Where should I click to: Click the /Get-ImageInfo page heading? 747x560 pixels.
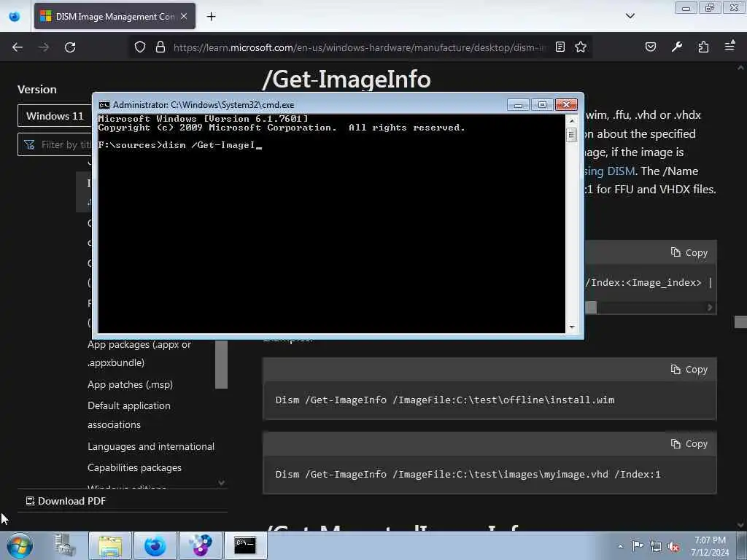point(347,79)
